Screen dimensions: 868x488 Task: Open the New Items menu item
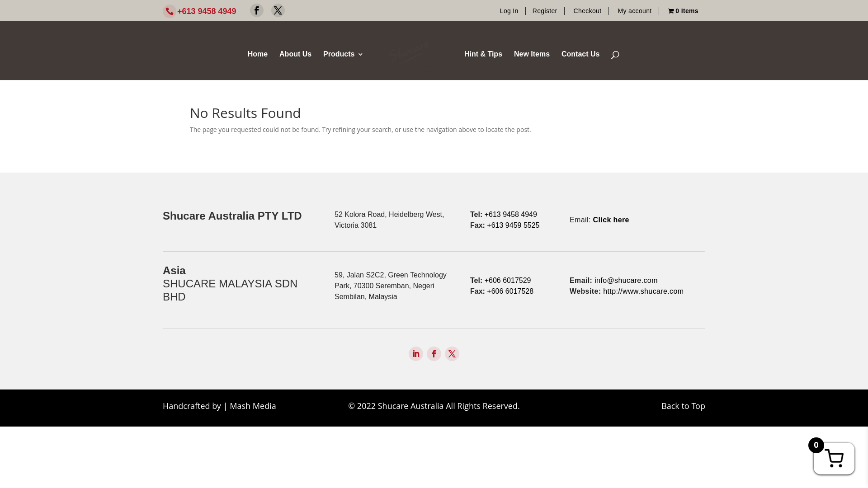coord(532,54)
